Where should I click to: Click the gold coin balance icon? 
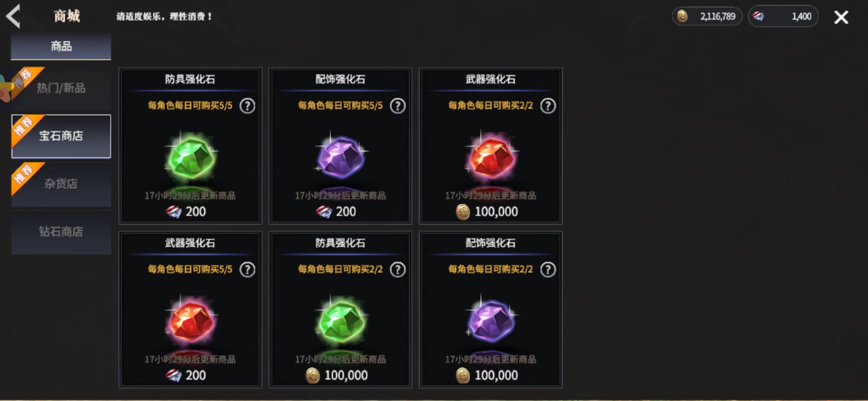pyautogui.click(x=682, y=16)
